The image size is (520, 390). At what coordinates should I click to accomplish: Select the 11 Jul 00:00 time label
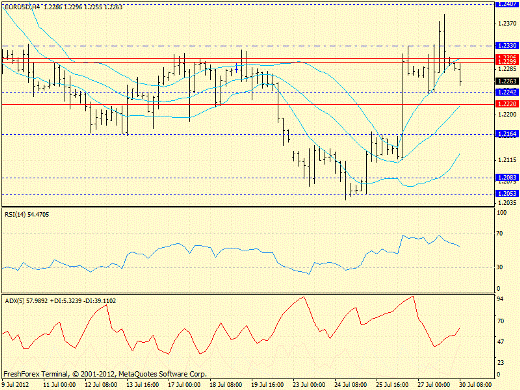pos(60,385)
